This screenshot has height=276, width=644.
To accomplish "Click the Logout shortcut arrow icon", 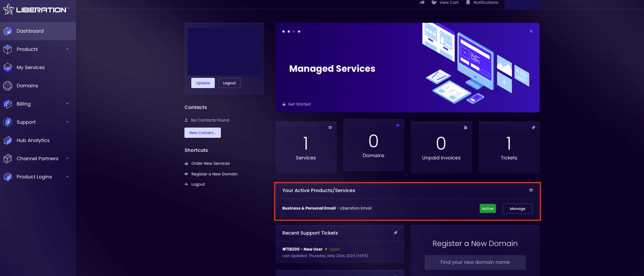I will click(x=186, y=184).
